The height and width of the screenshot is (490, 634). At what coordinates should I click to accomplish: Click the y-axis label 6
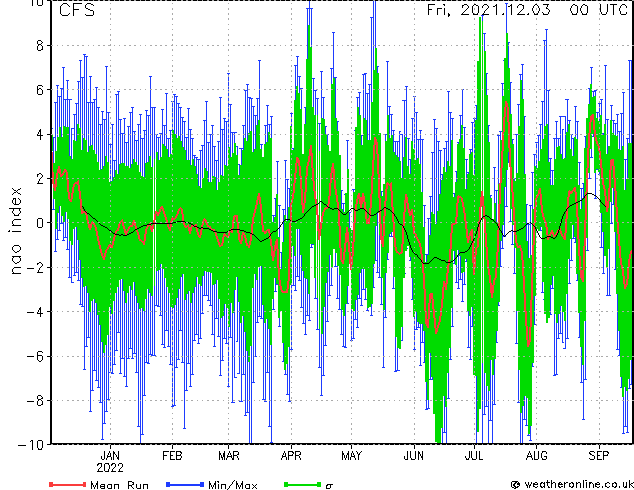coord(40,90)
